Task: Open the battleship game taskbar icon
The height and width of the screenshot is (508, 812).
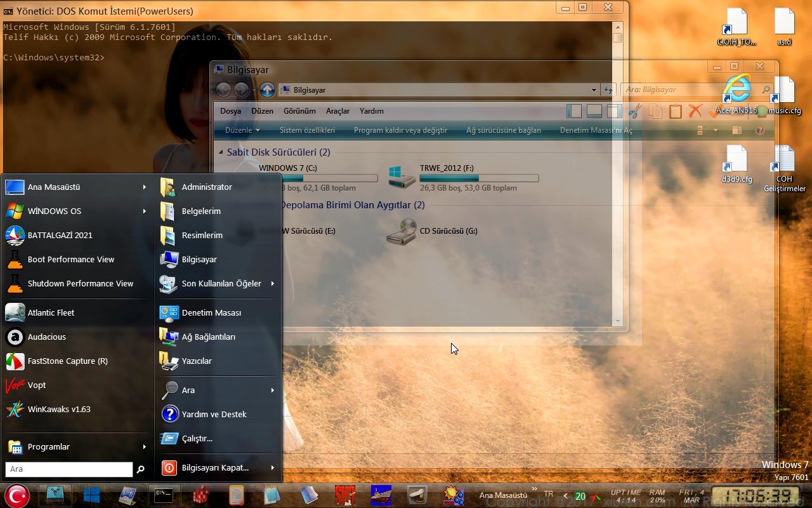Action: pos(381,495)
